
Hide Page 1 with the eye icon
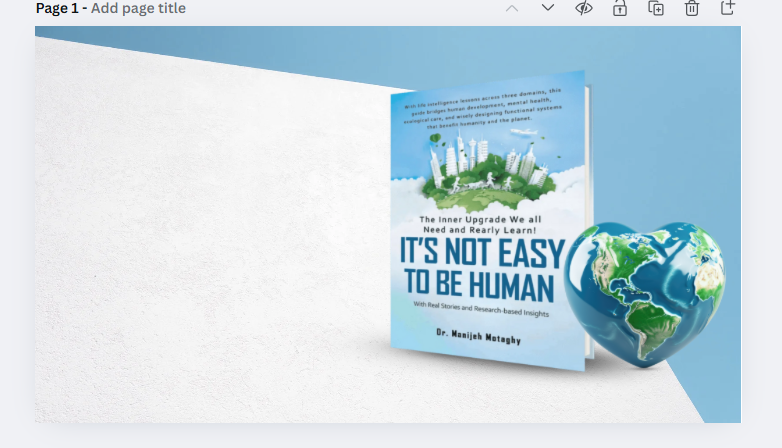click(584, 8)
